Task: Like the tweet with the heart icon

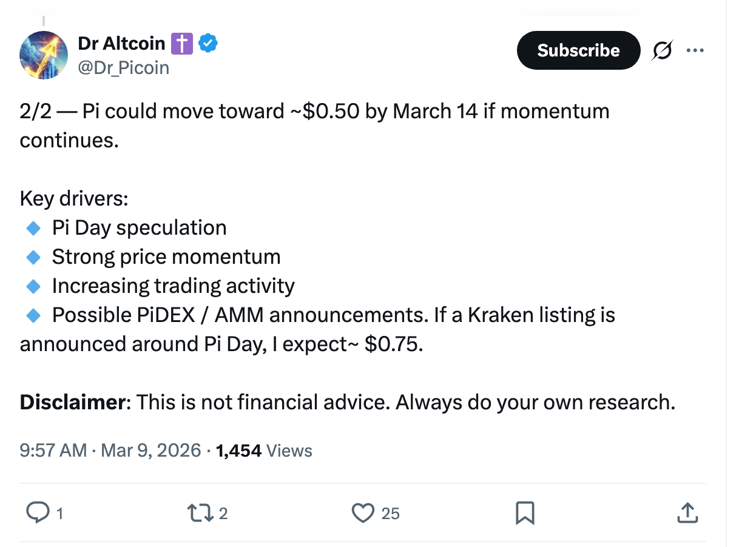Action: 363,513
